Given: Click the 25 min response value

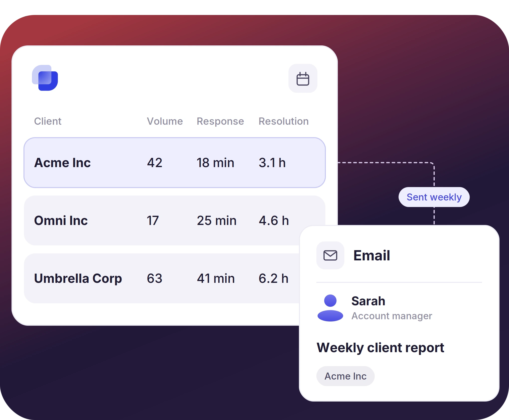Looking at the screenshot, I should (217, 220).
